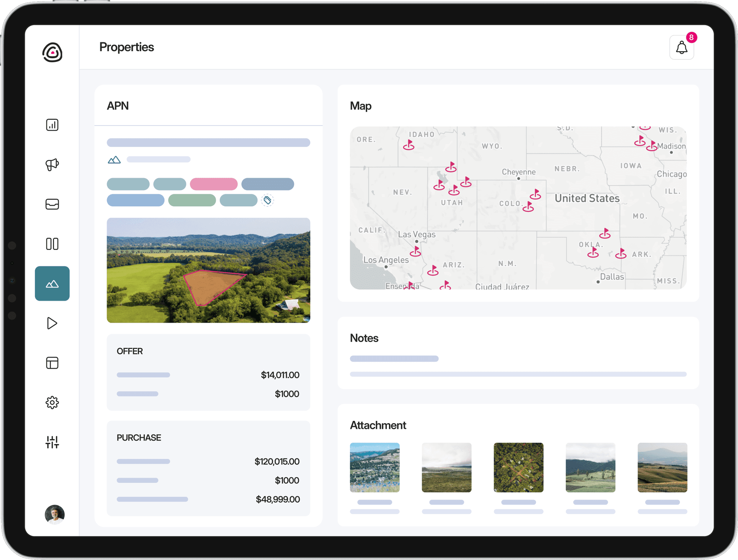Click the map pin in Idaho

409,145
